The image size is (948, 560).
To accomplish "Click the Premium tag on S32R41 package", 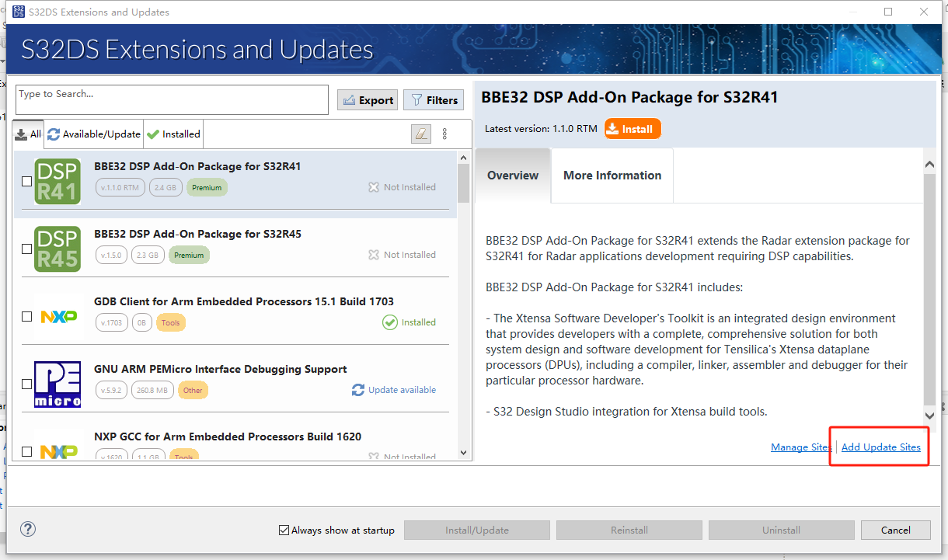I will click(207, 187).
